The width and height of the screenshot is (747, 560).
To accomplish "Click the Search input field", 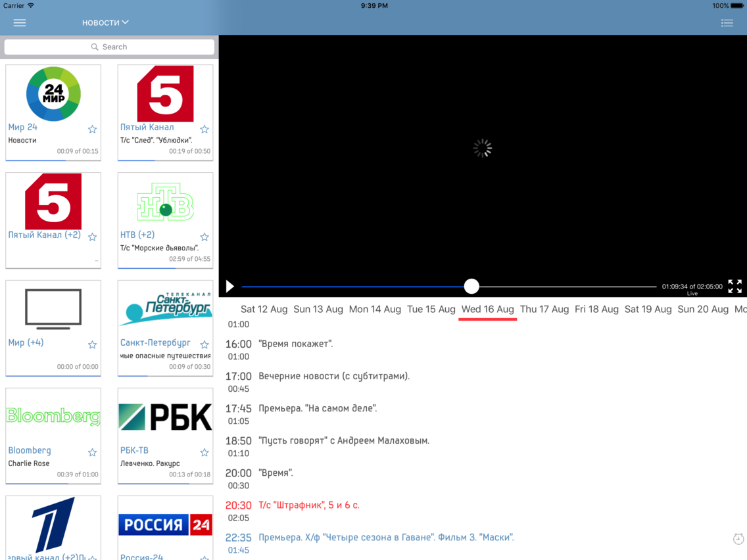I will click(x=109, y=47).
